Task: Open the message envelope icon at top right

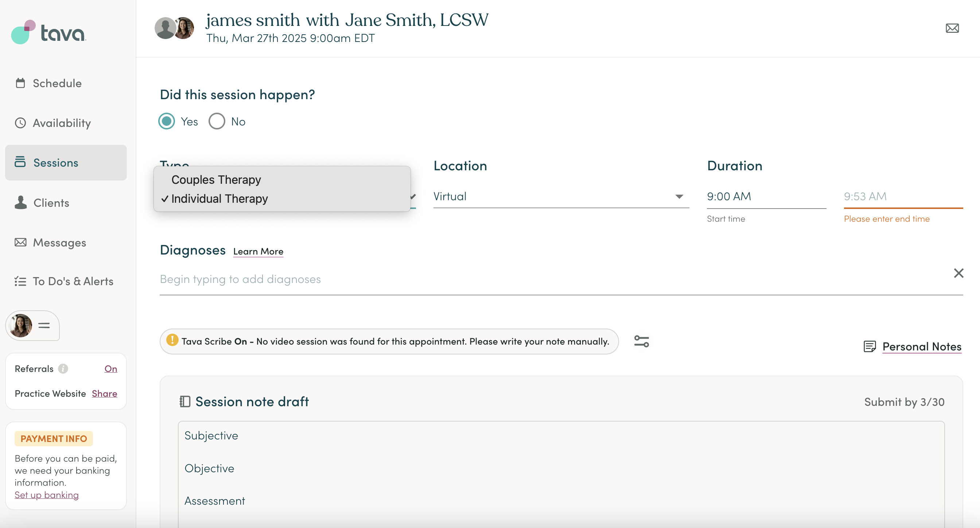Action: tap(952, 28)
